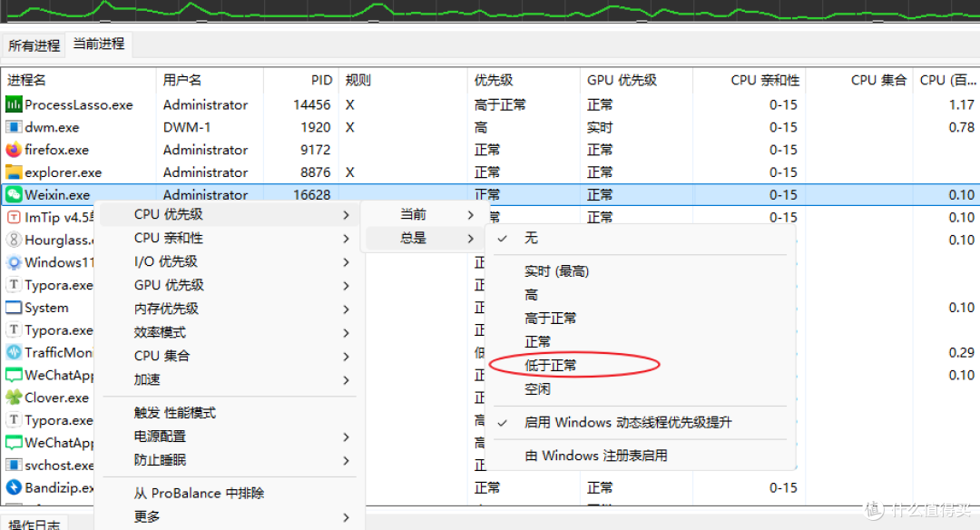
Task: Click the first Typora.exe icon below Windows11
Action: coord(14,285)
